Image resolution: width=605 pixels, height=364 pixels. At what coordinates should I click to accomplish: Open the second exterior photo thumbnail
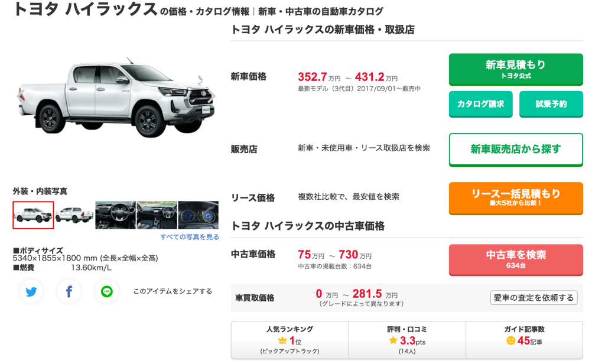[74, 215]
